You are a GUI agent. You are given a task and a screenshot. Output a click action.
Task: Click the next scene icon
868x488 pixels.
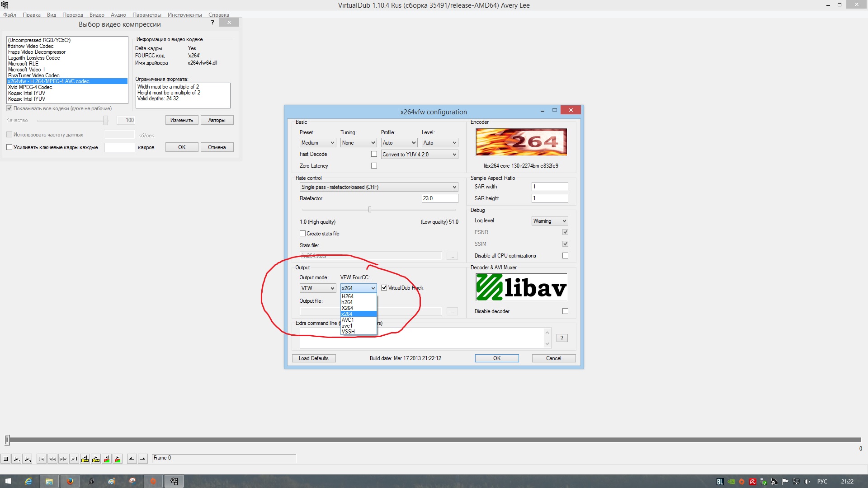[x=118, y=459]
